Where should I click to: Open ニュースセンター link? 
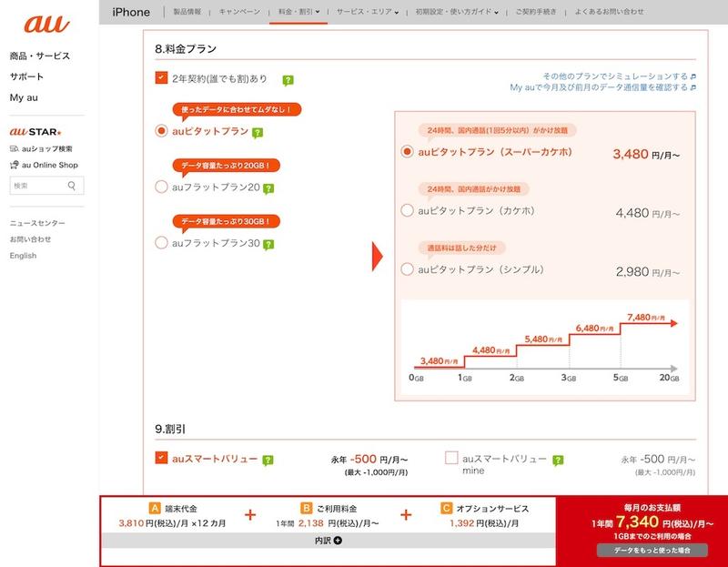[37, 223]
